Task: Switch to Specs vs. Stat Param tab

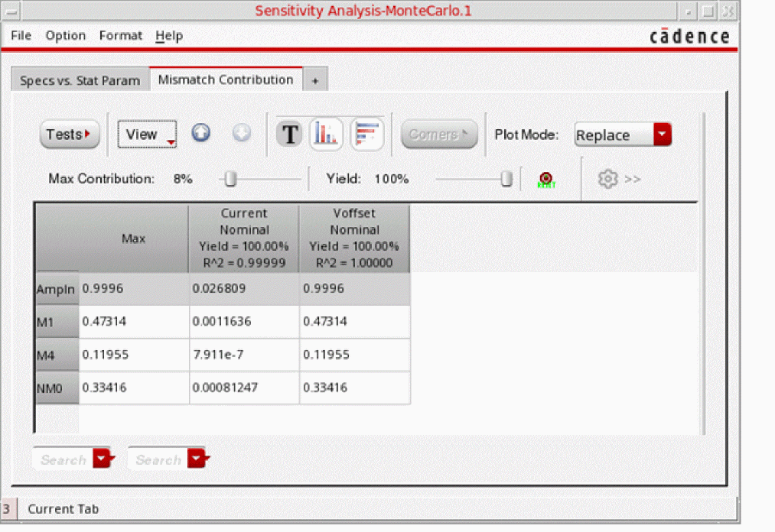Action: coord(80,80)
